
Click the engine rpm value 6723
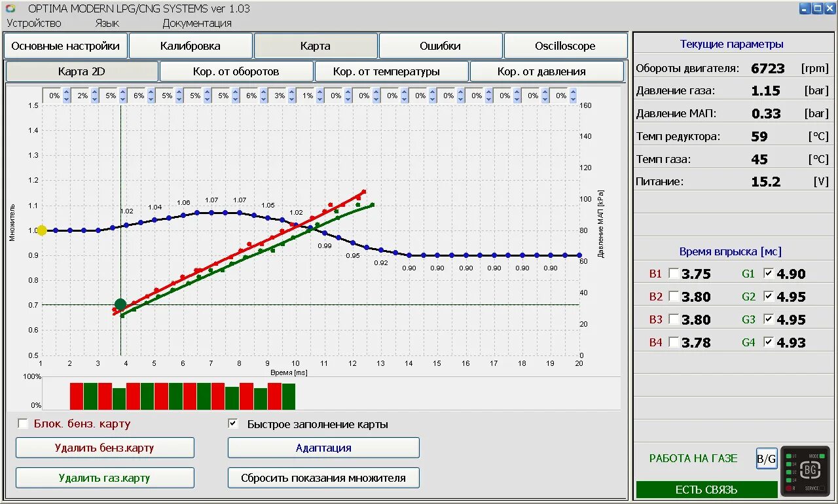tap(768, 68)
